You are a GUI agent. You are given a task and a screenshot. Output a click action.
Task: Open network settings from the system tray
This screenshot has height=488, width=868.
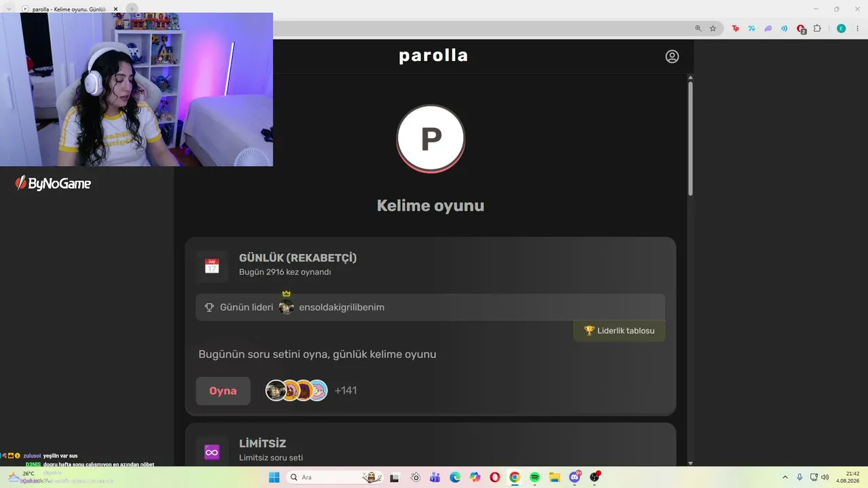pos(814,477)
